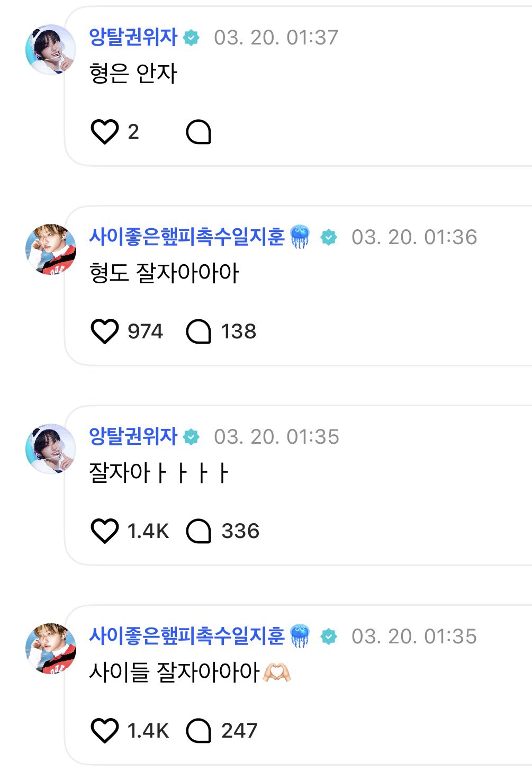Screen dimensions: 532x771
Task: Like the 사이들 잘자아아아 post
Action: [104, 731]
